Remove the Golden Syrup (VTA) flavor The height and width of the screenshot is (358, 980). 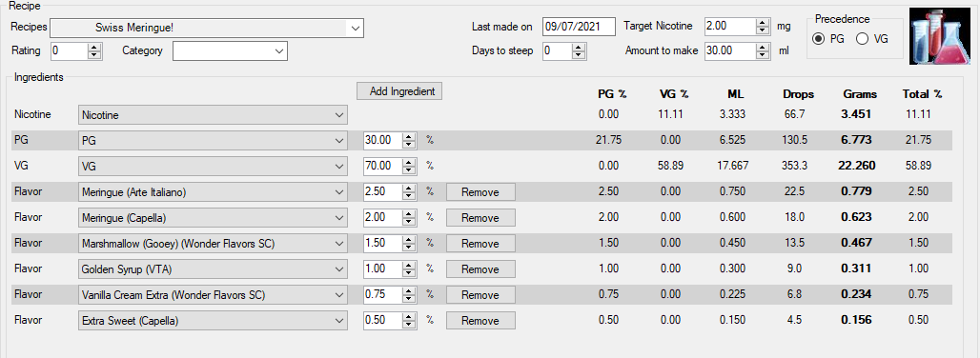tap(480, 269)
